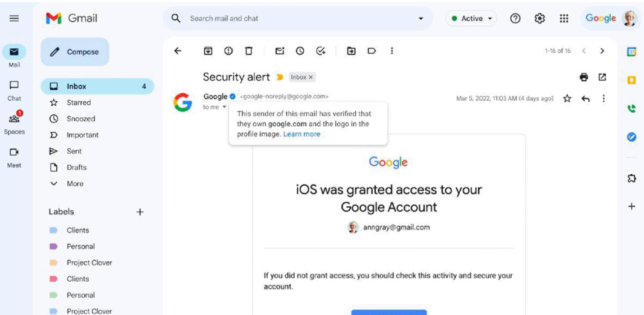
Task: Open the Starred folder
Action: pos(79,103)
